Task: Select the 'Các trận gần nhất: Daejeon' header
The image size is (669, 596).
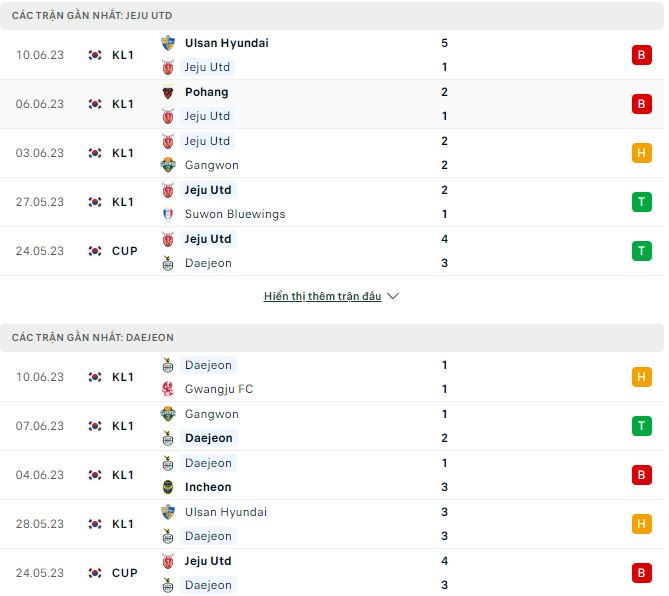Action: 93,338
